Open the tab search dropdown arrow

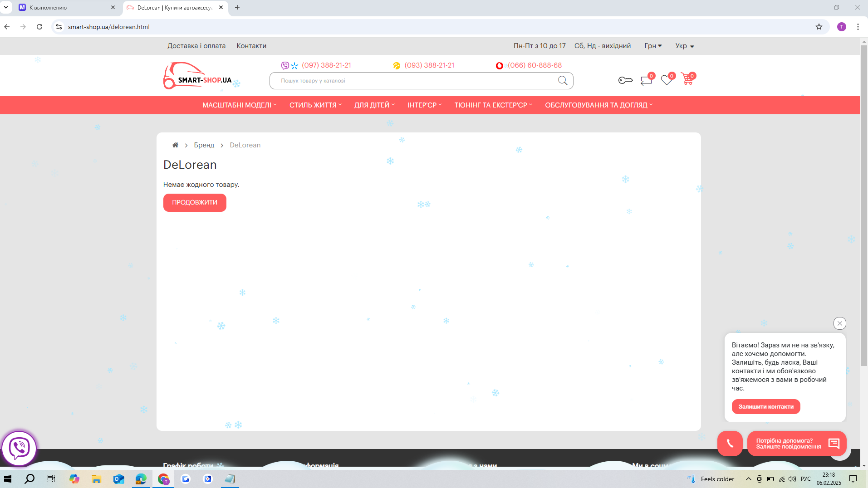click(x=6, y=7)
